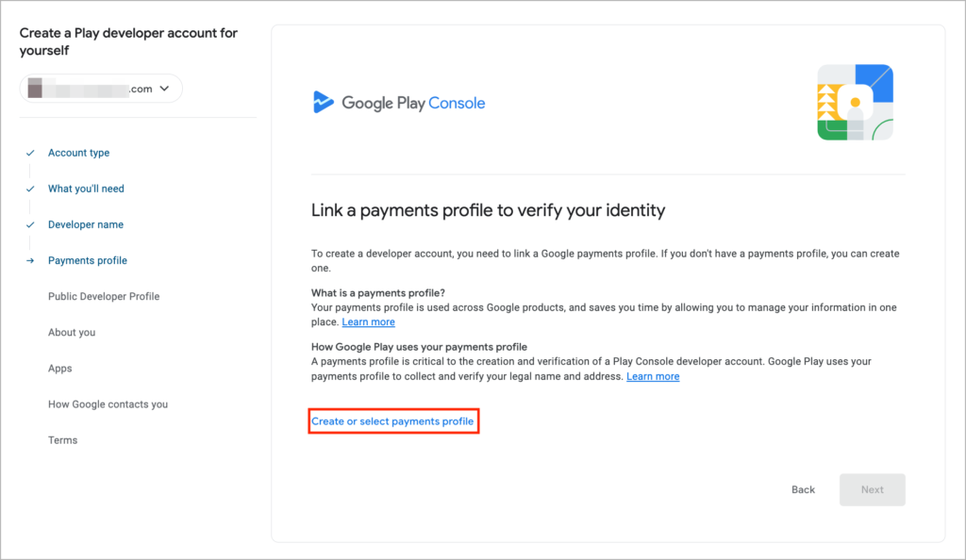
Task: Click the Google Play Console logo icon
Action: click(323, 103)
